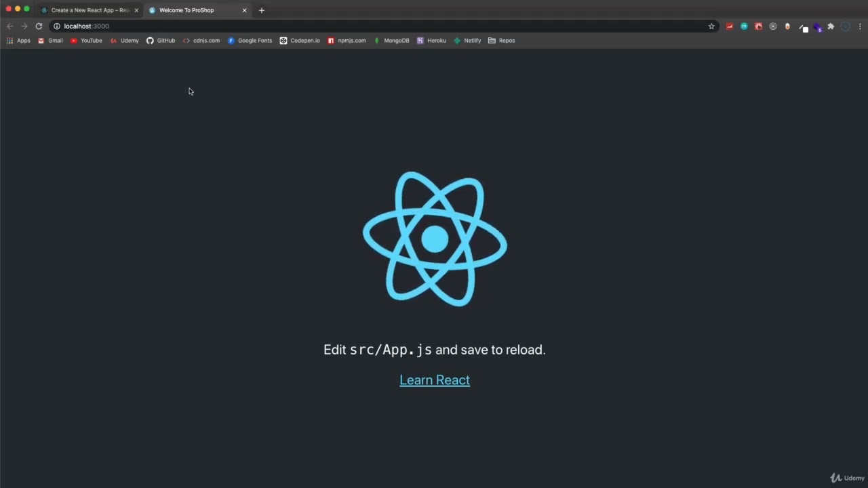Click the browser forward arrow
868x488 pixels.
[x=24, y=26]
